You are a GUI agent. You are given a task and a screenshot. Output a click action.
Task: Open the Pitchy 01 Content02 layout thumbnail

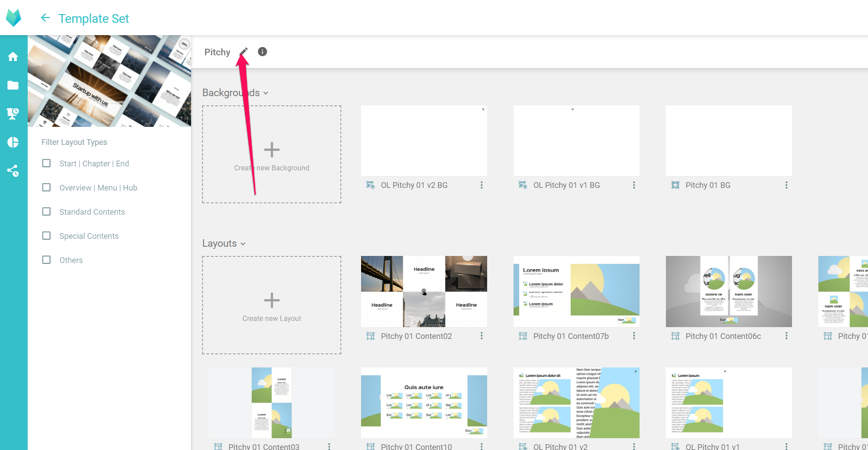424,292
